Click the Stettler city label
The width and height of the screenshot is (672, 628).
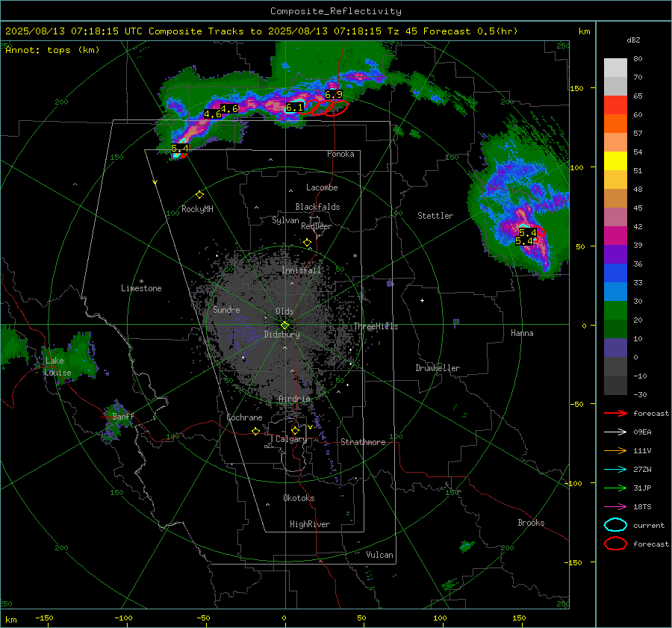[x=435, y=216]
